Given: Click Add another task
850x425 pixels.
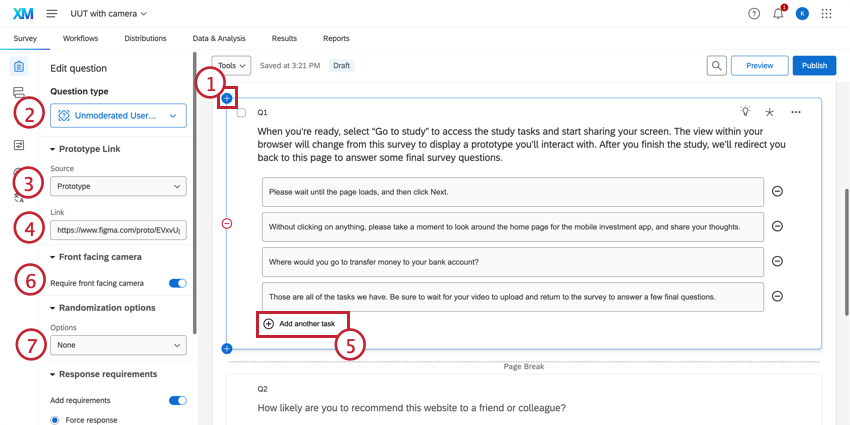Looking at the screenshot, I should point(300,324).
